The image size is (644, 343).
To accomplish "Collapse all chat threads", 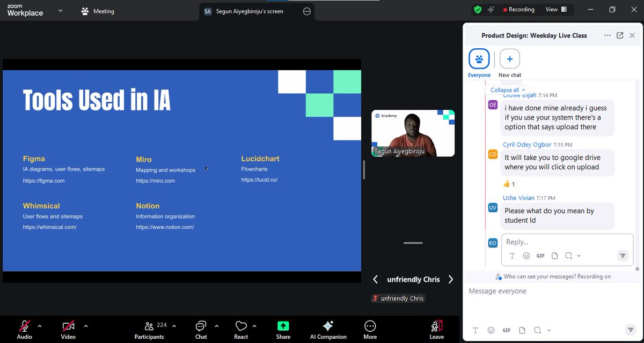I will tap(507, 90).
